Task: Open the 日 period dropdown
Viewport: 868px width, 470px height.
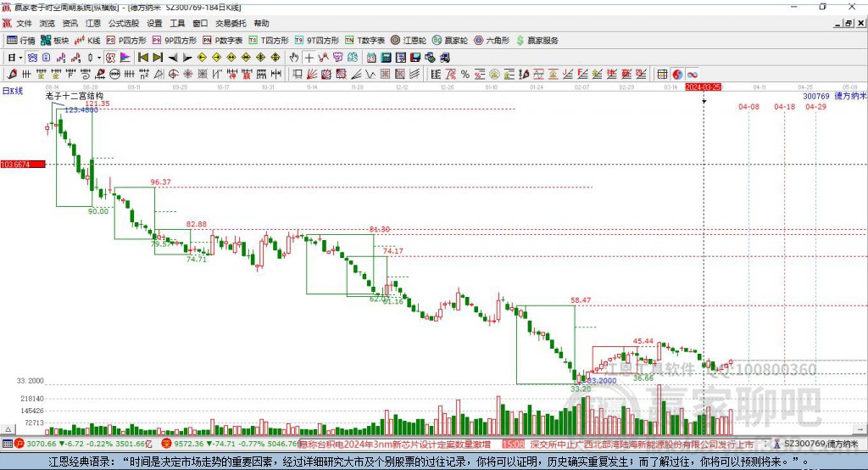Action: (x=15, y=58)
